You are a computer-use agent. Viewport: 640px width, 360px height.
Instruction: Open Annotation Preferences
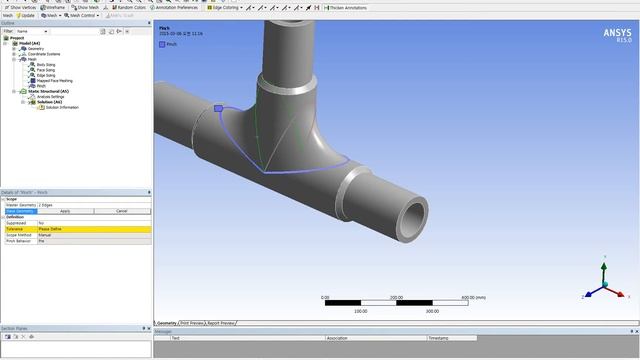point(173,8)
